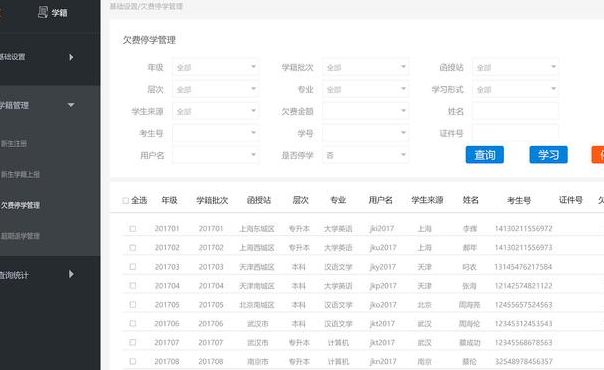604x370 pixels.
Task: Open the 函授站 dropdown
Action: [515, 67]
